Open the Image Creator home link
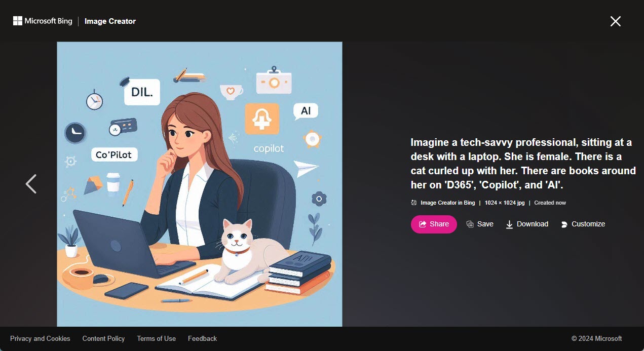 [x=110, y=21]
